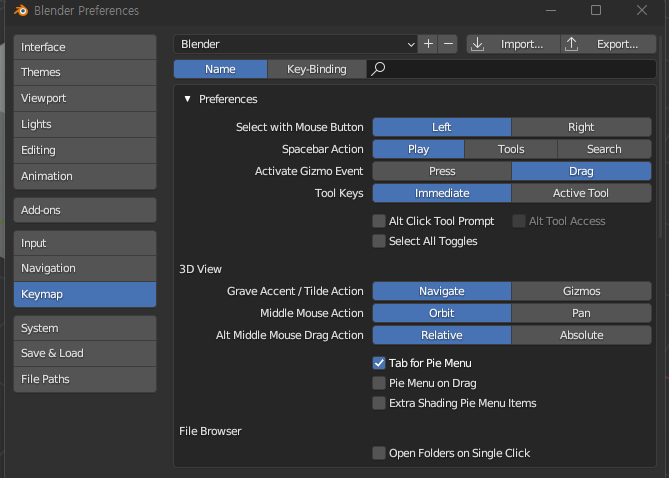The height and width of the screenshot is (478, 669).
Task: Select the Keymap preferences tab
Action: [85, 294]
